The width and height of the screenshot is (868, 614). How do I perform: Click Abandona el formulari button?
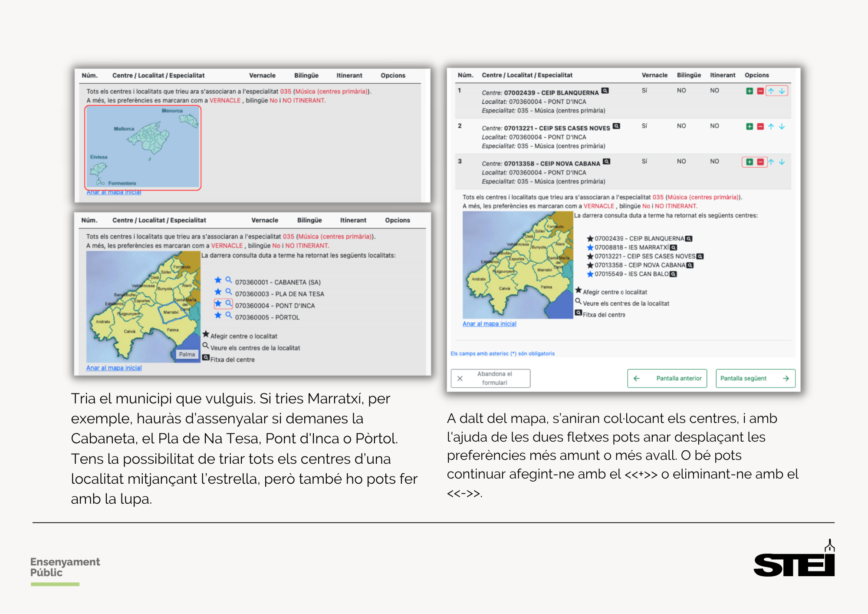(x=490, y=378)
